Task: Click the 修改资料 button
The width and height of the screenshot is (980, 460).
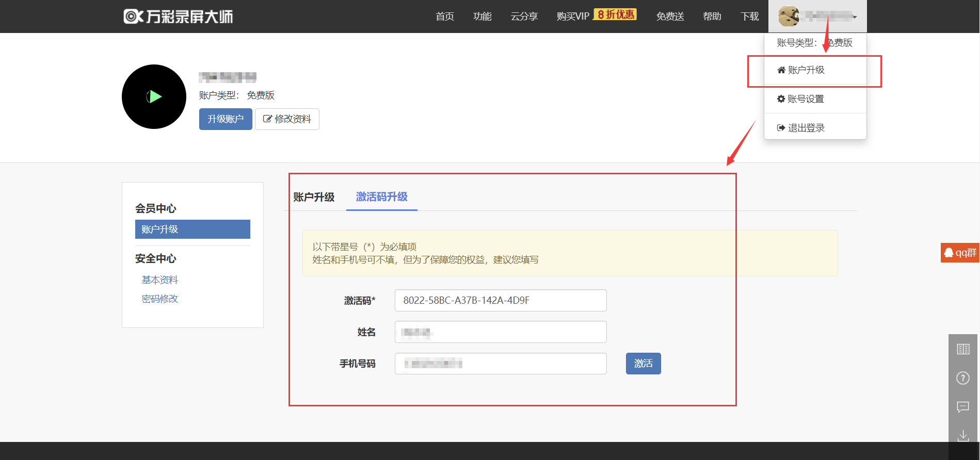Action: pos(287,119)
